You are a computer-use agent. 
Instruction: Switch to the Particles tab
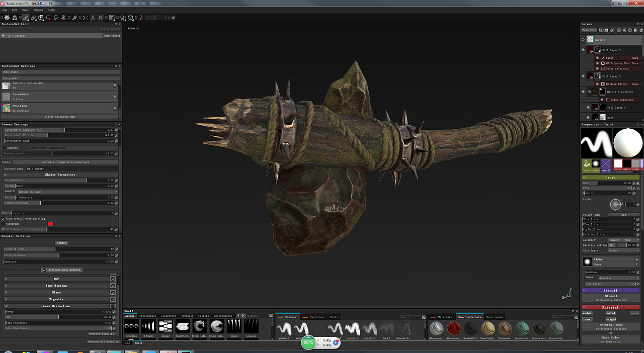coord(317,317)
